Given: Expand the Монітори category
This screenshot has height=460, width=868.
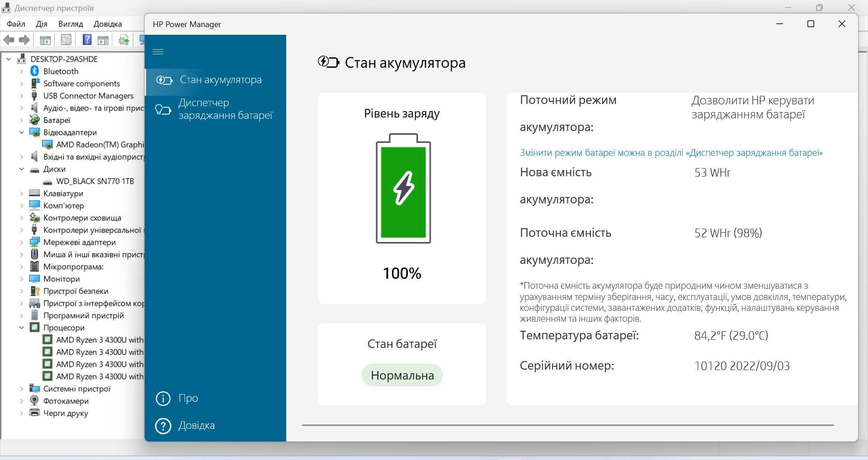Looking at the screenshot, I should pos(21,279).
